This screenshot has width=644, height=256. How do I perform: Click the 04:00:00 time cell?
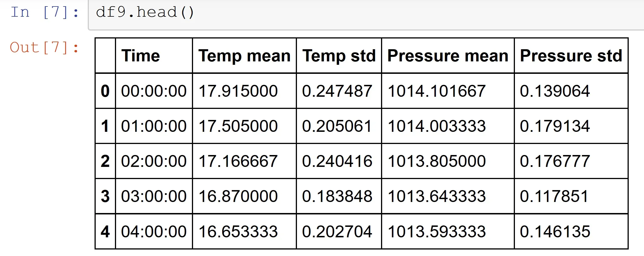(154, 232)
